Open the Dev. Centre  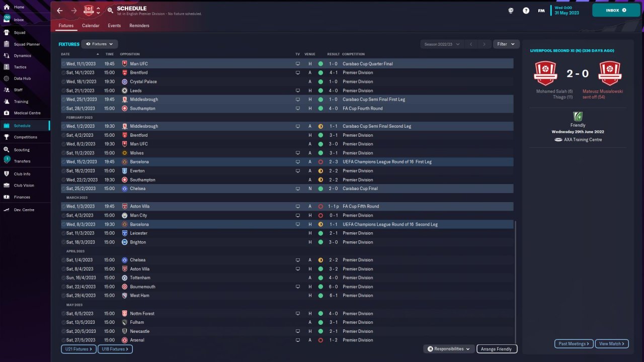pos(24,210)
